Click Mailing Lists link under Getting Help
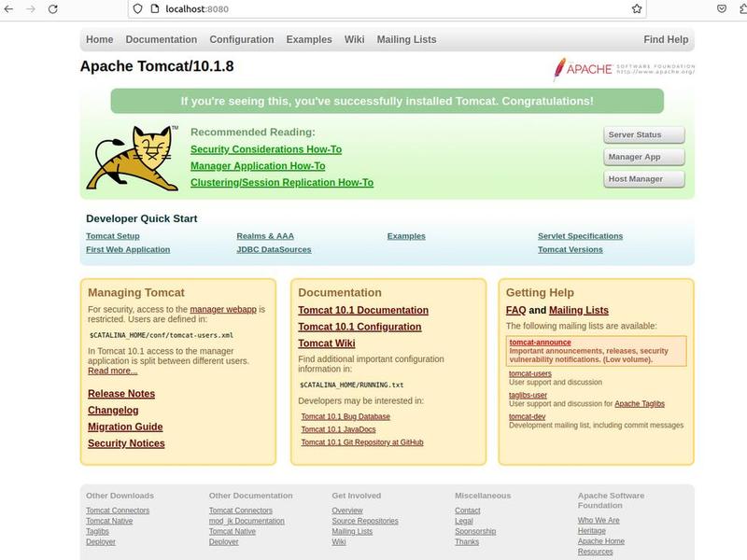The height and width of the screenshot is (560, 747). (578, 311)
